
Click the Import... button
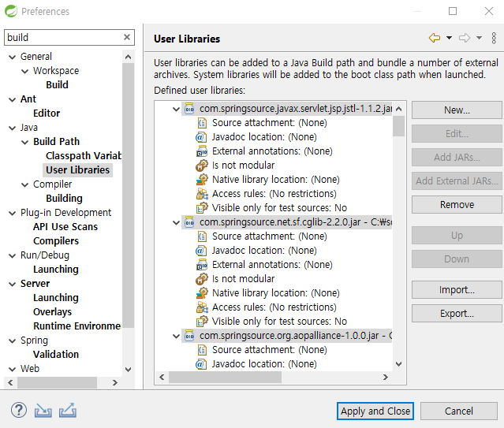(x=457, y=290)
